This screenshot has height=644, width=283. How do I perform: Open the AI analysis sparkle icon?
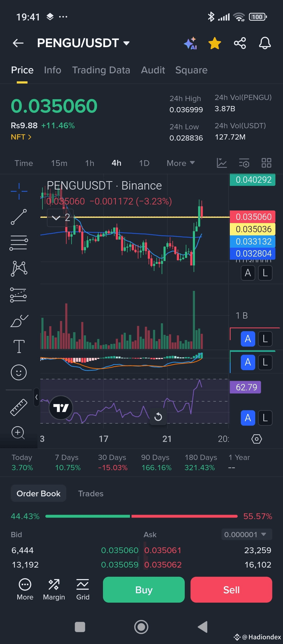[191, 43]
